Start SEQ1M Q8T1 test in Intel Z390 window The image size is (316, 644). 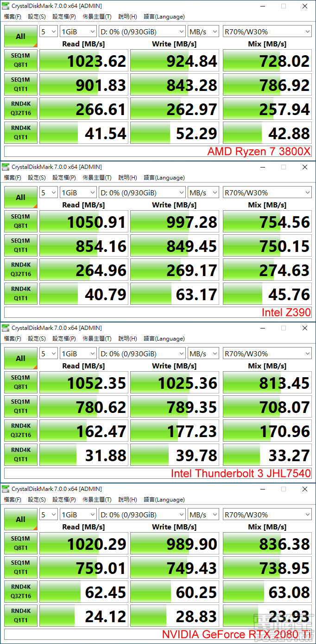[x=20, y=221]
